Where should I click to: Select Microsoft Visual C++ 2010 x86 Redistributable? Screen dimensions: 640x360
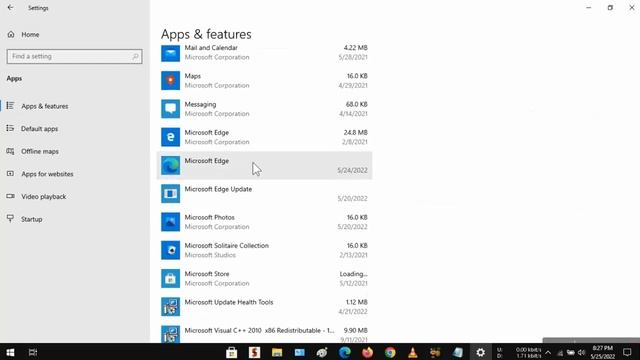pyautogui.click(x=259, y=330)
